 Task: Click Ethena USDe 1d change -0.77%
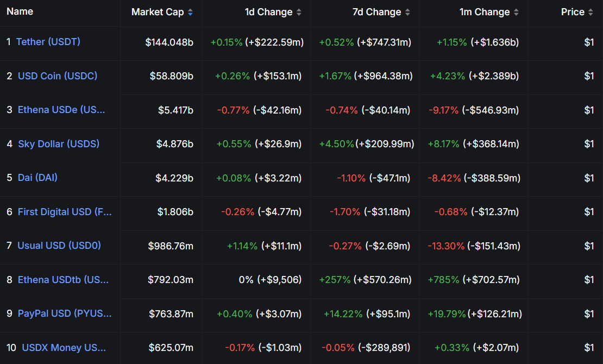click(x=234, y=110)
